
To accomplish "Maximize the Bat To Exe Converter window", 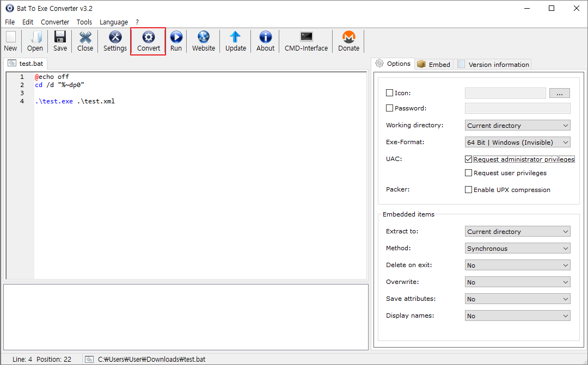I will [x=551, y=8].
